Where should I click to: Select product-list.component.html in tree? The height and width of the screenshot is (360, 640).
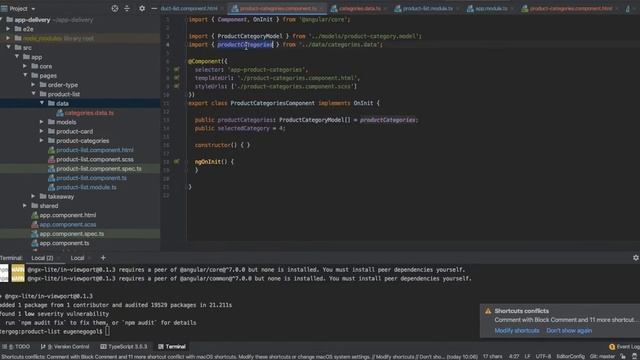(x=95, y=150)
